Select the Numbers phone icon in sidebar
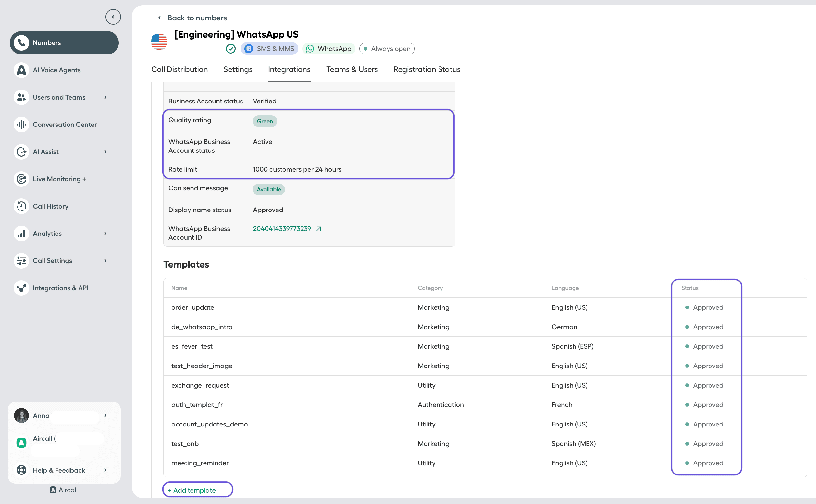The height and width of the screenshot is (504, 816). [x=21, y=43]
